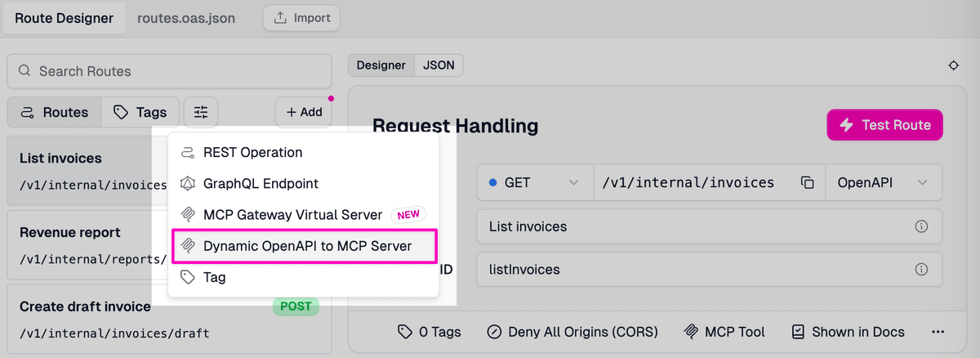Toggle Deny All Origins (CORS) setting
The width and height of the screenshot is (980, 358).
[572, 332]
